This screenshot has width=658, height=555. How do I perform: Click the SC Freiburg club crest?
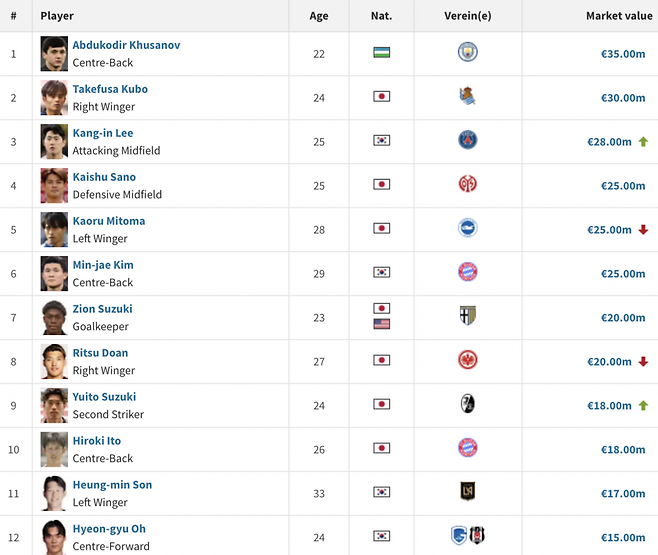click(x=468, y=405)
